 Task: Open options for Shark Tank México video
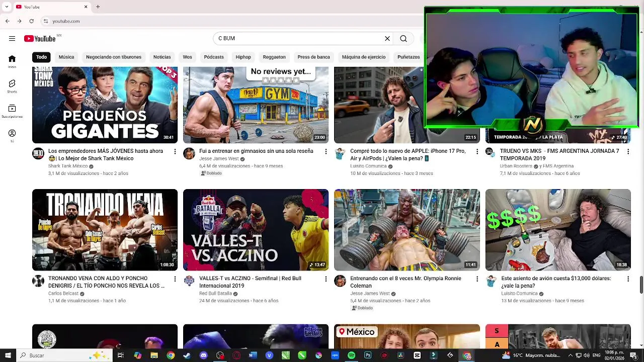(x=175, y=151)
